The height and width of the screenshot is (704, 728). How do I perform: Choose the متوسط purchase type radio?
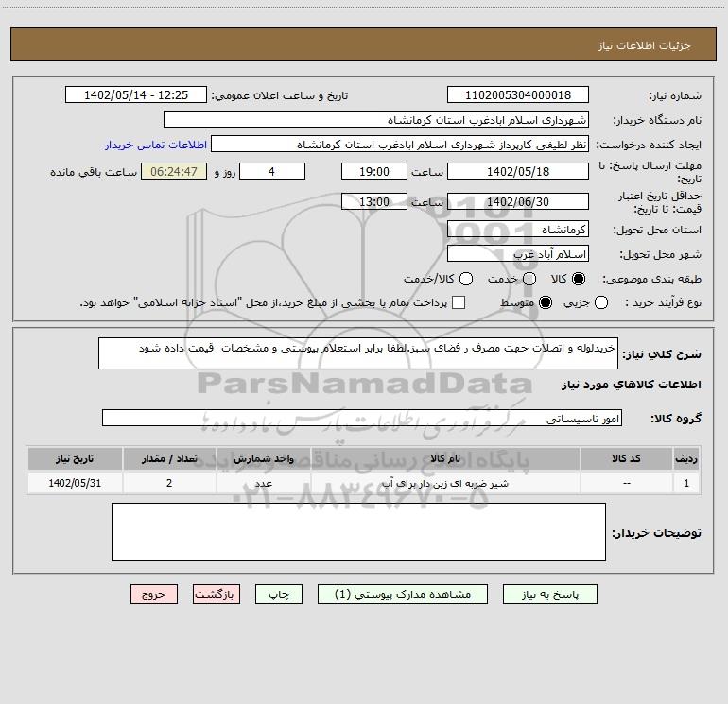tap(546, 302)
